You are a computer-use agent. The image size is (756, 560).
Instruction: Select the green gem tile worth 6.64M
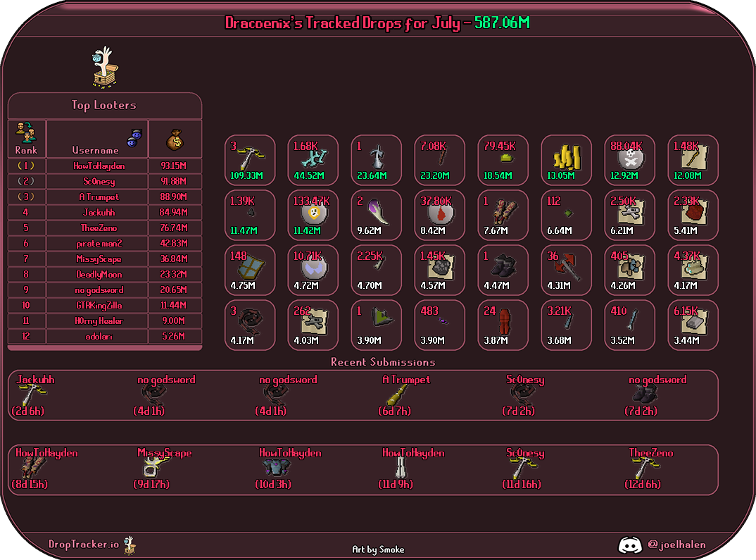[566, 215]
